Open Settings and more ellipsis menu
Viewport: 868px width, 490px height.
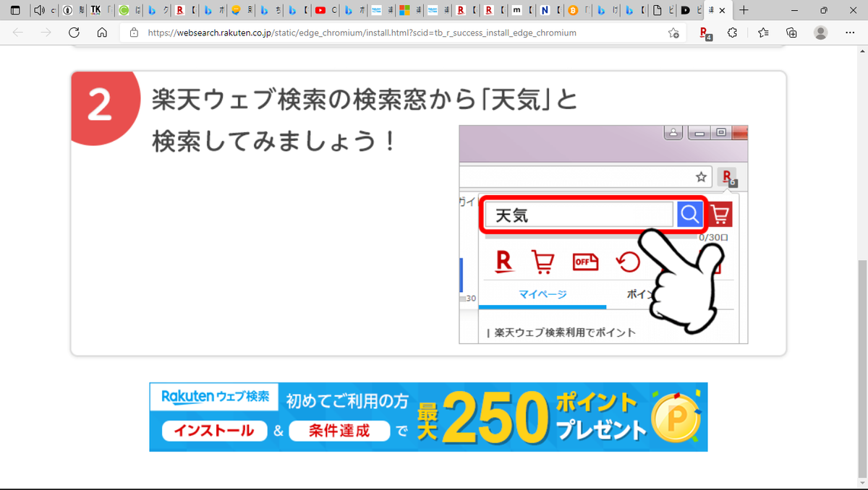point(849,33)
